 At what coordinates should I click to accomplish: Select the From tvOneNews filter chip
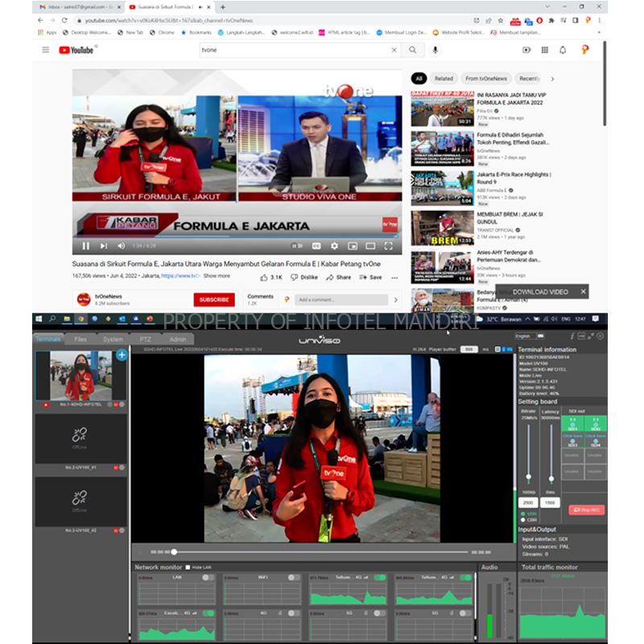coord(486,78)
